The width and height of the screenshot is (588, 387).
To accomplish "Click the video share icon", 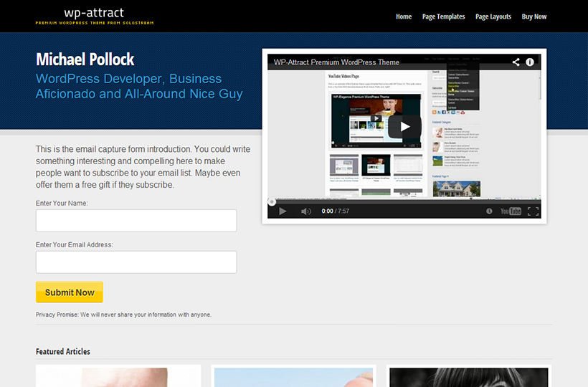I will pyautogui.click(x=516, y=62).
